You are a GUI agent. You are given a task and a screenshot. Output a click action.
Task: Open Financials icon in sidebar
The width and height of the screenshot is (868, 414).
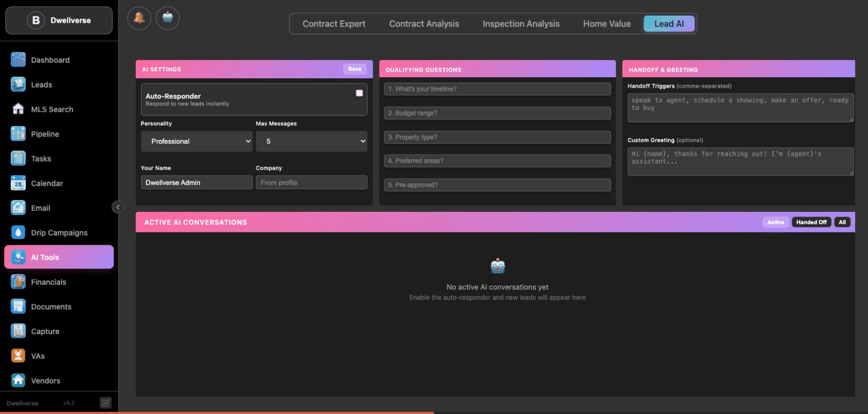[x=18, y=282]
